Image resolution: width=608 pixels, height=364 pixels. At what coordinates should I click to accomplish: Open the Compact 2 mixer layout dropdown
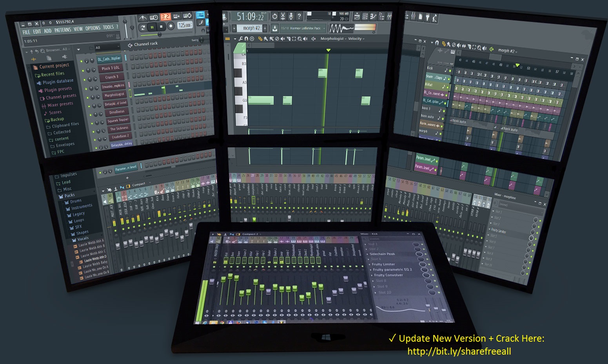251,234
